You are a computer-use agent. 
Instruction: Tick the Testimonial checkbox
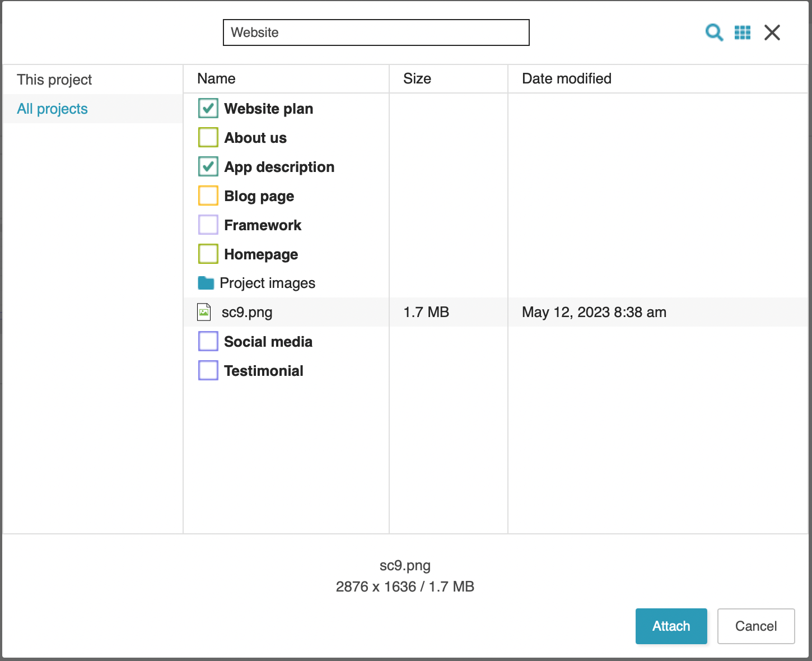[208, 371]
